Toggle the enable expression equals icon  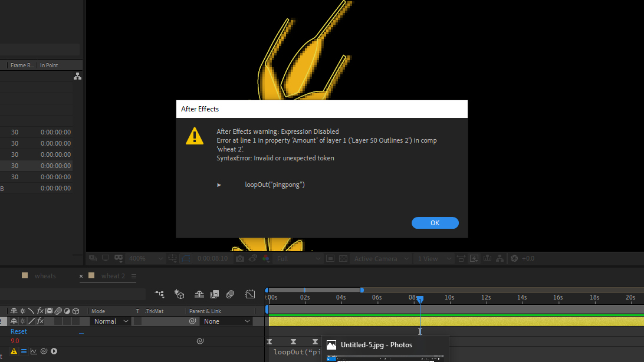[x=24, y=351]
